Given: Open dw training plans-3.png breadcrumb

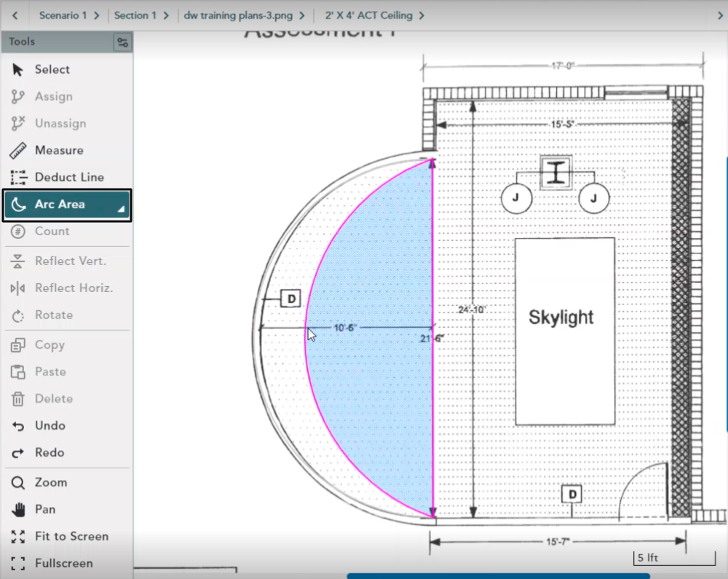Looking at the screenshot, I should click(x=244, y=15).
